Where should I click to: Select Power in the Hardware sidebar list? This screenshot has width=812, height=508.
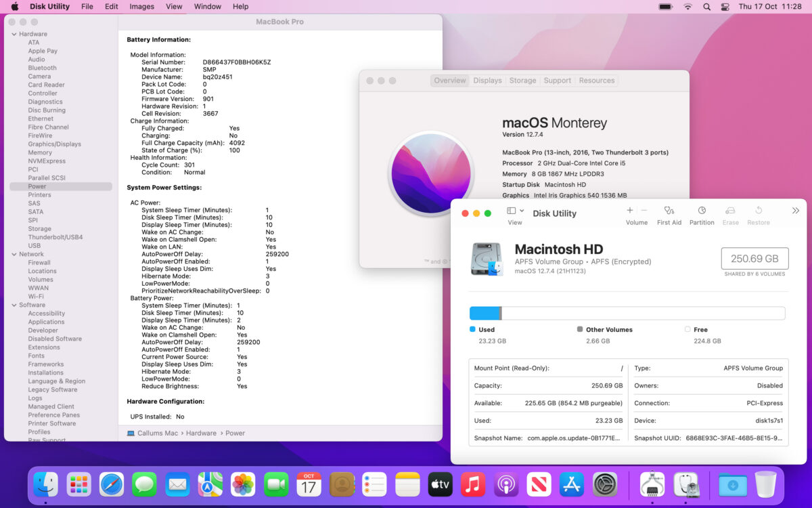(61, 186)
